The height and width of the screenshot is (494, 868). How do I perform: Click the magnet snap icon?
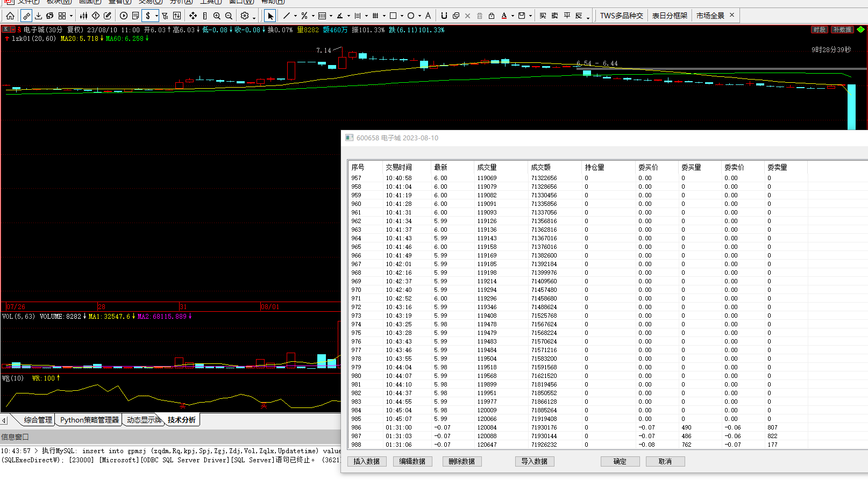pyautogui.click(x=444, y=16)
